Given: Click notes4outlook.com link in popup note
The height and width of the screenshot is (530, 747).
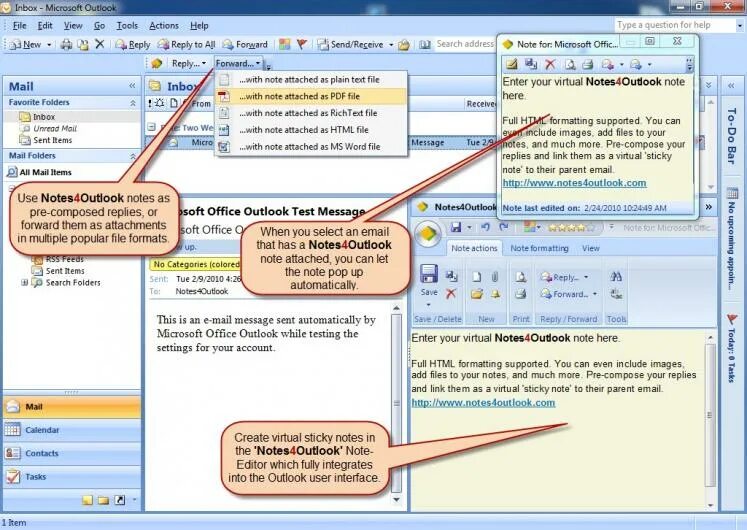Looking at the screenshot, I should click(575, 183).
